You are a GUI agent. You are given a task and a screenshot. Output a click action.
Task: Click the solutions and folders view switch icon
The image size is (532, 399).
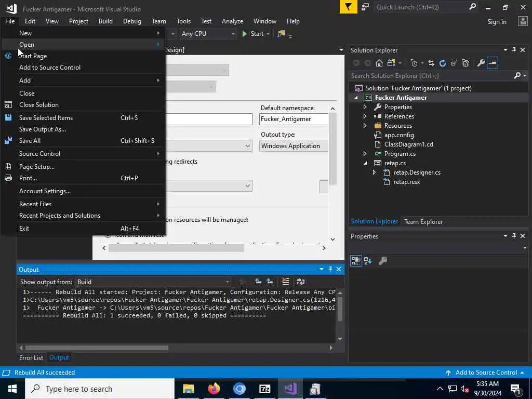click(391, 63)
